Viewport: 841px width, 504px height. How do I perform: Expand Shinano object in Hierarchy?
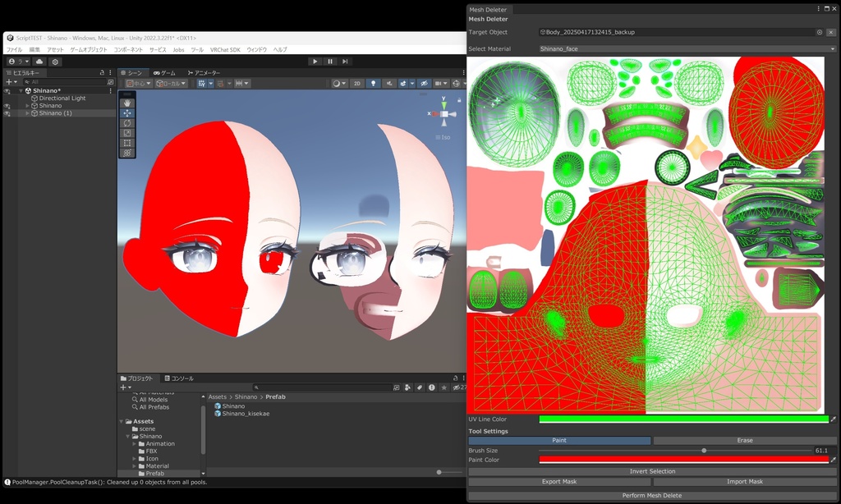click(x=27, y=106)
